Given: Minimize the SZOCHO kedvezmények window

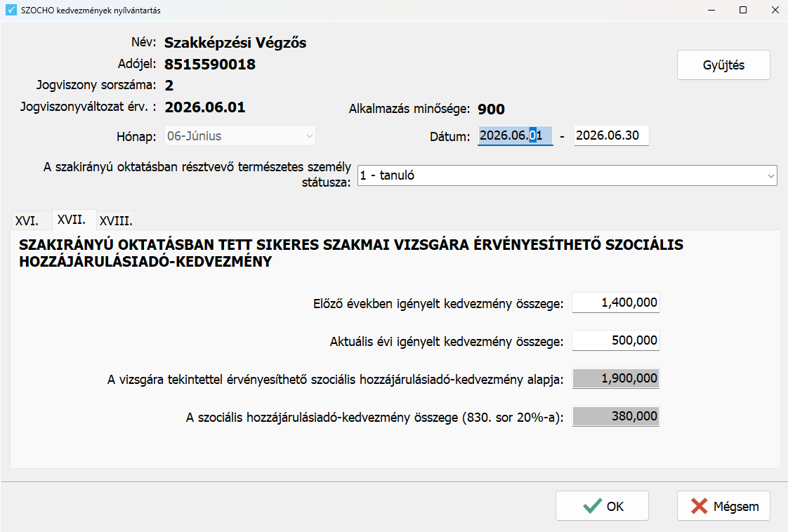Looking at the screenshot, I should click(711, 10).
